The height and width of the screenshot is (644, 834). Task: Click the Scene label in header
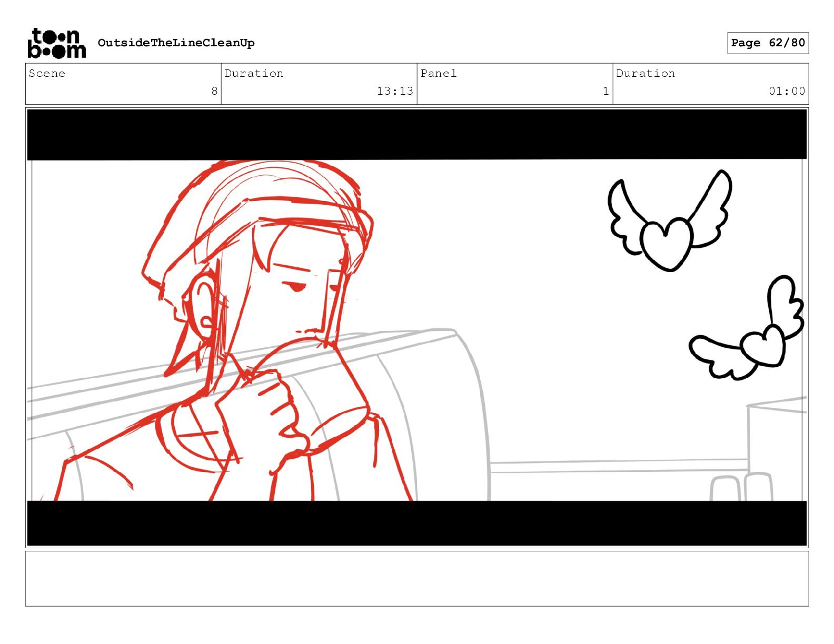(47, 73)
